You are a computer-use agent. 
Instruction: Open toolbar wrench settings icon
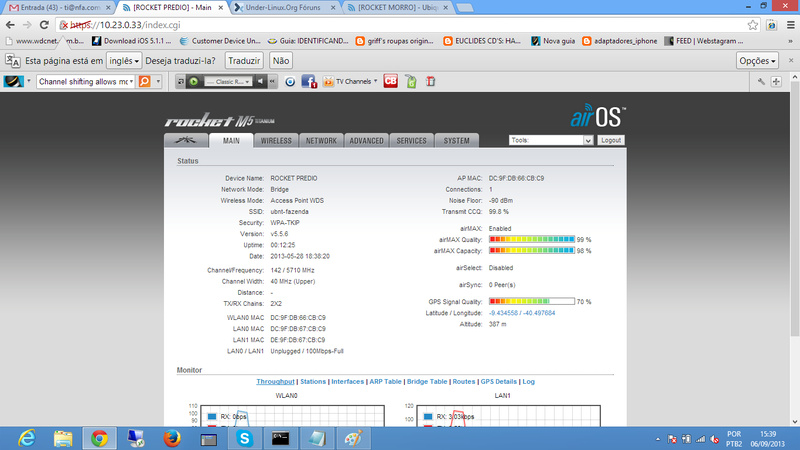[761, 82]
